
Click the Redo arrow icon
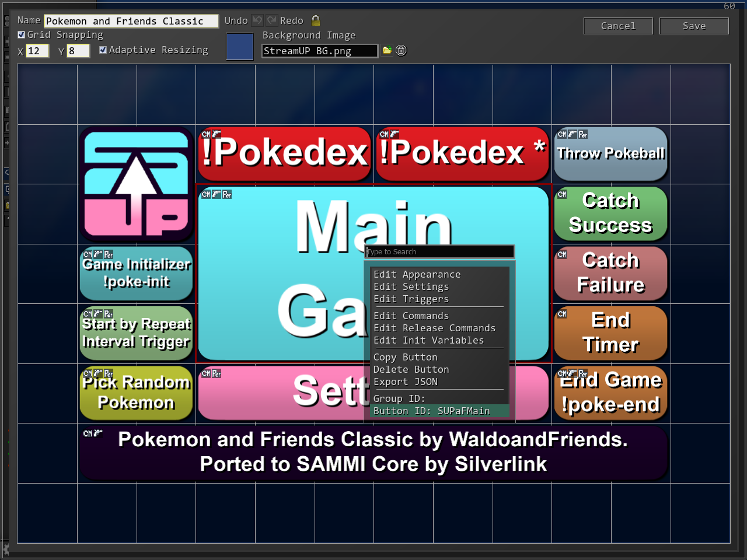[x=272, y=20]
